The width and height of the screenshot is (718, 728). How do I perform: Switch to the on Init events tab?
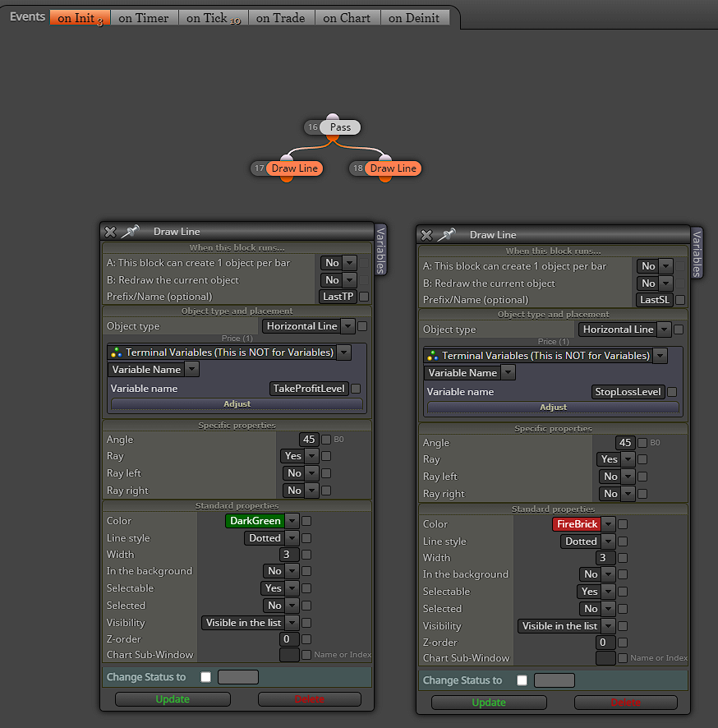[80, 17]
